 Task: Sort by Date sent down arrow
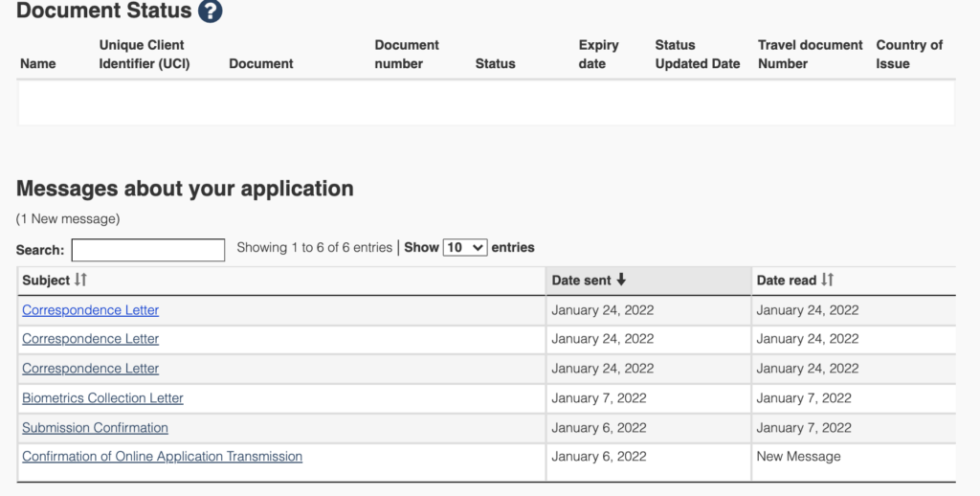(x=620, y=280)
